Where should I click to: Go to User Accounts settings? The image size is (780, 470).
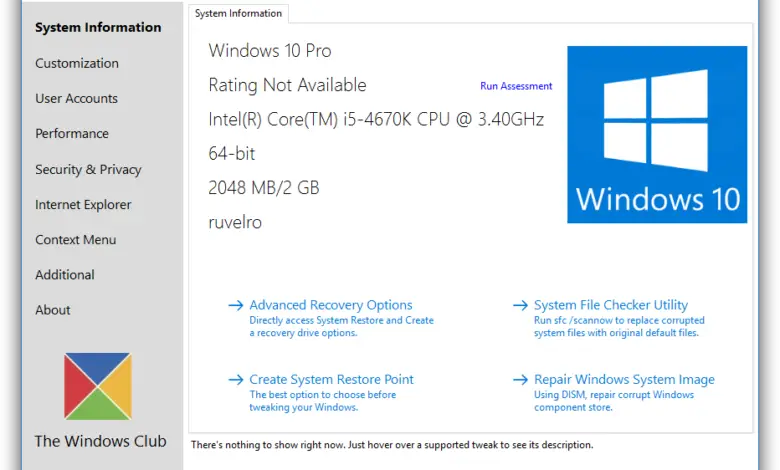coord(76,98)
